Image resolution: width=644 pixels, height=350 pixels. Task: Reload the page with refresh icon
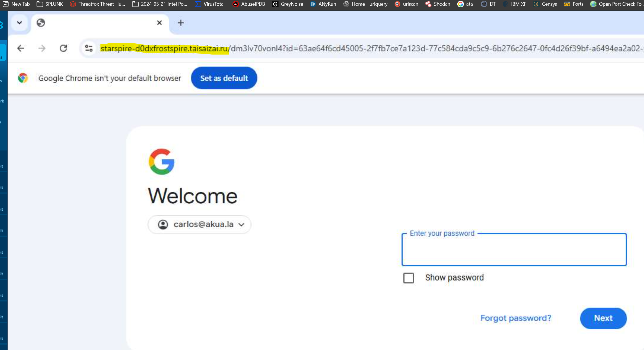63,48
